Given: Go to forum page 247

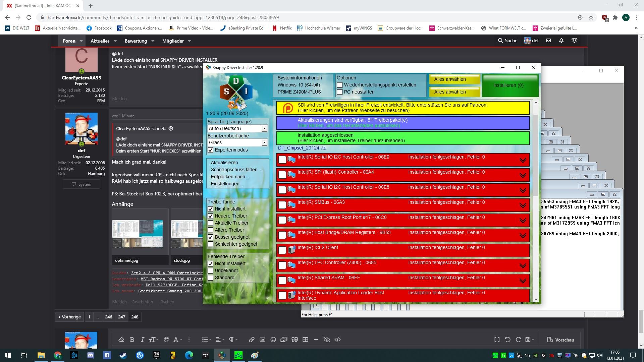Looking at the screenshot, I should point(122,317).
